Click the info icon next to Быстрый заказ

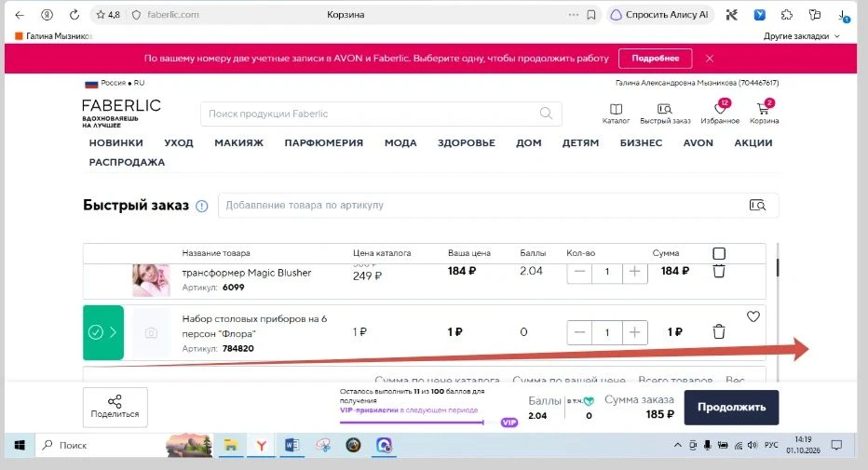202,207
